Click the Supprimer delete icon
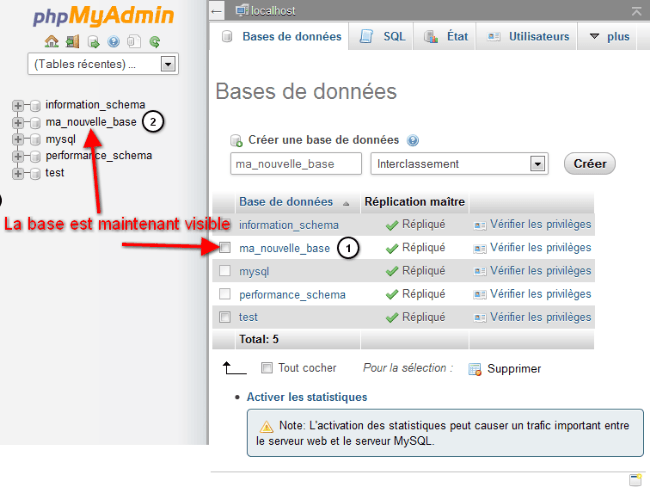Viewport: 650px width, 499px height. click(475, 369)
